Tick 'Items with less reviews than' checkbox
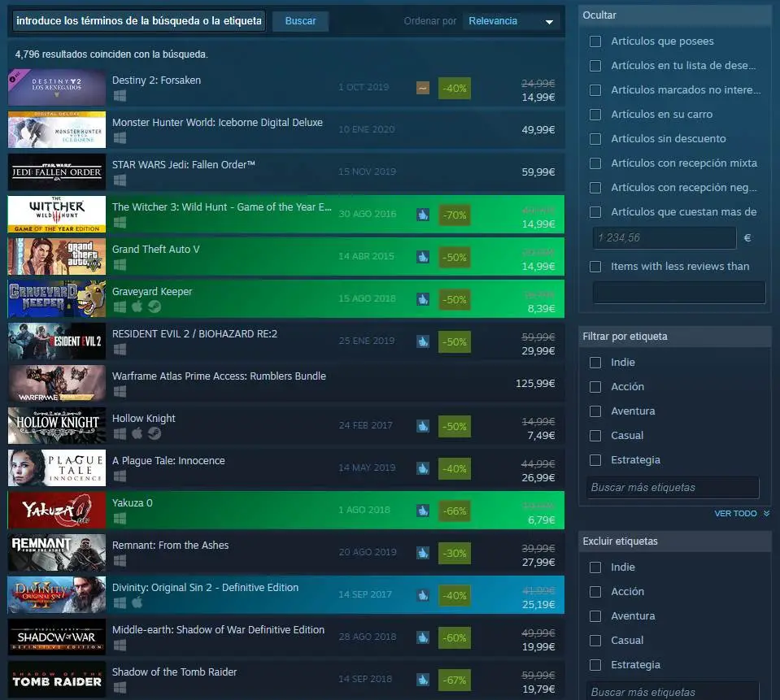The image size is (780, 700). pos(595,267)
